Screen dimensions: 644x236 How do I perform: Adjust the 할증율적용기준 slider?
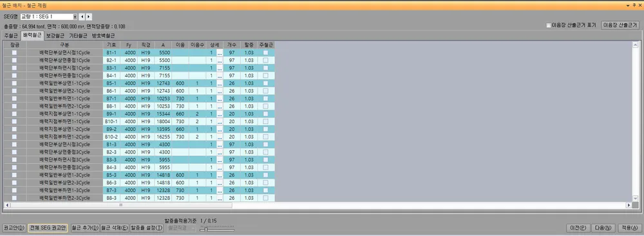point(206,230)
